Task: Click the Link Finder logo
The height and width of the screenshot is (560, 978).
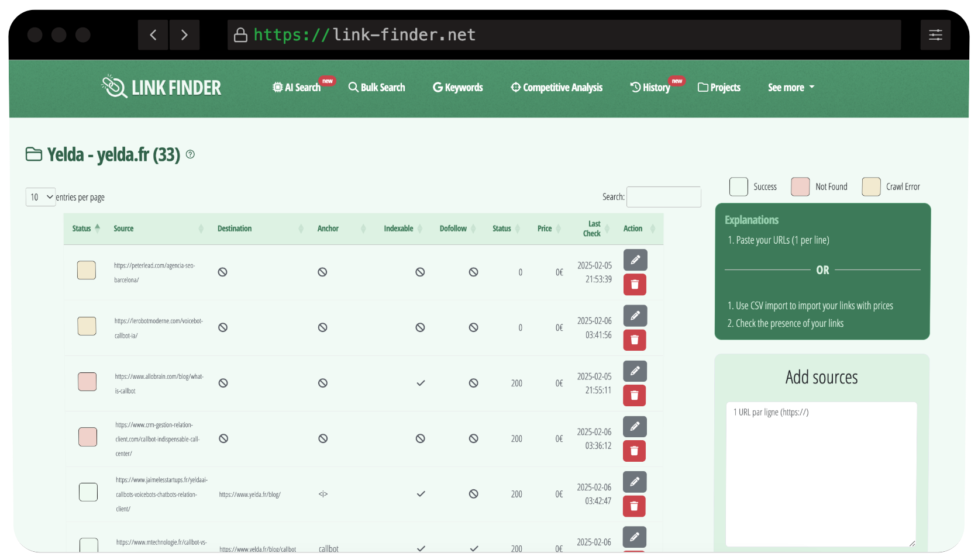Action: [x=161, y=87]
